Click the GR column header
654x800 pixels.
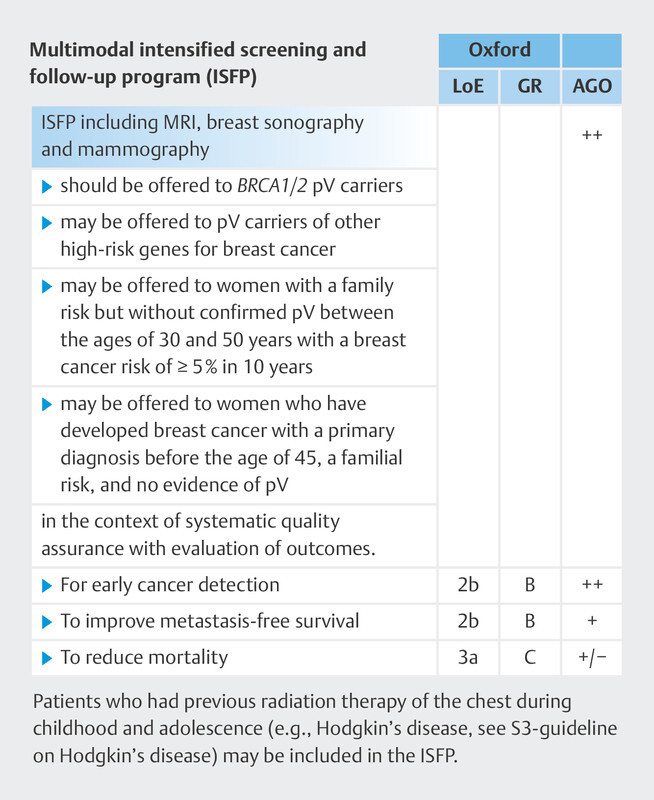(x=529, y=86)
